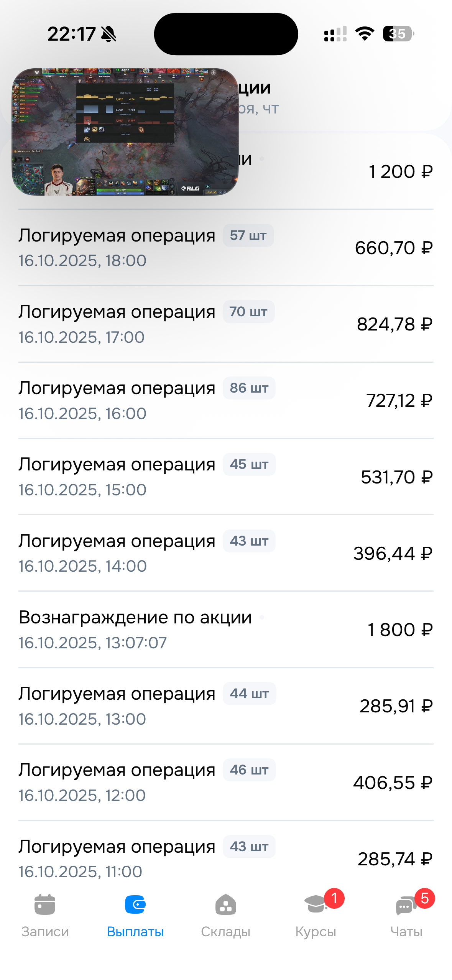Tap the red badge on Чаты
Viewport: 452px width, 980px height.
coord(424,898)
